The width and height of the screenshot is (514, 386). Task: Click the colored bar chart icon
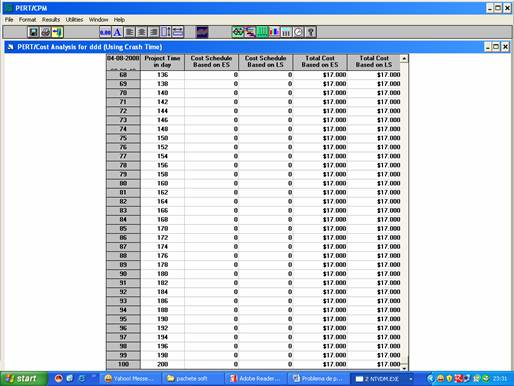tap(274, 32)
